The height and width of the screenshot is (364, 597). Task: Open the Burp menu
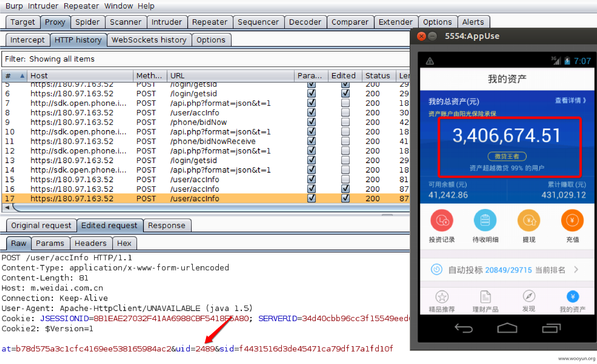14,6
